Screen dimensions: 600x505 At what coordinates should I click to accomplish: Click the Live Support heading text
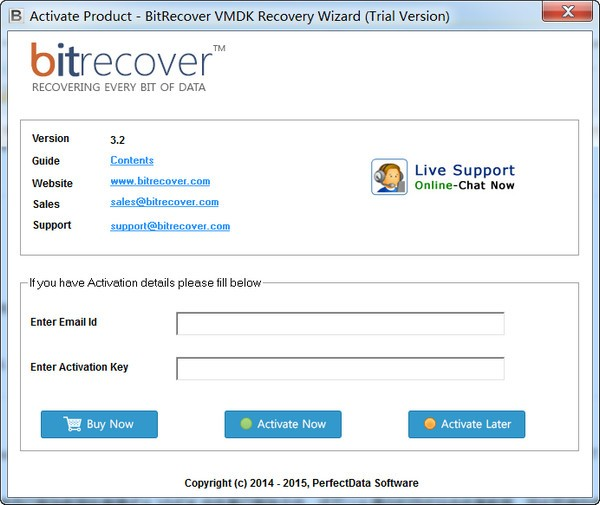click(465, 170)
